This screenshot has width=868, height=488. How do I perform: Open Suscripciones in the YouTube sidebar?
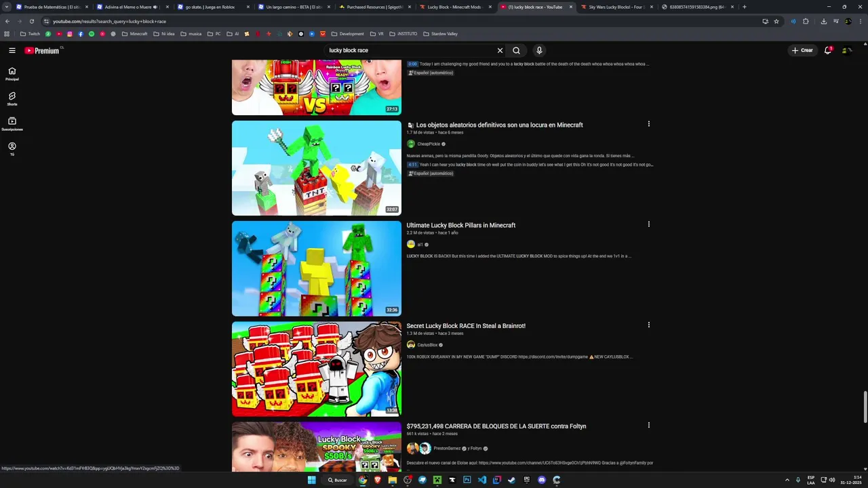(x=12, y=124)
